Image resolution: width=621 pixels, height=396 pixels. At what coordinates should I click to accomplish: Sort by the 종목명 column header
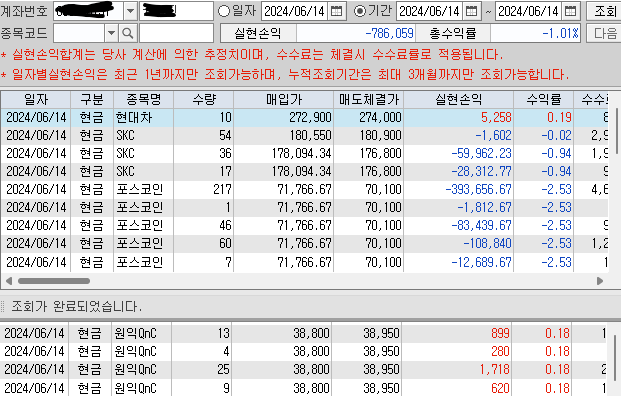click(x=143, y=99)
